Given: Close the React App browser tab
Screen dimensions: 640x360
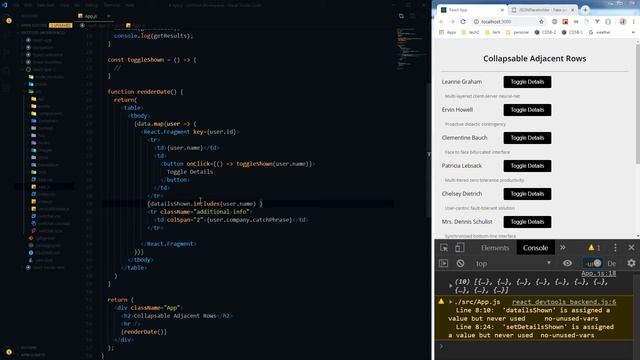Looking at the screenshot, I should click(502, 10).
